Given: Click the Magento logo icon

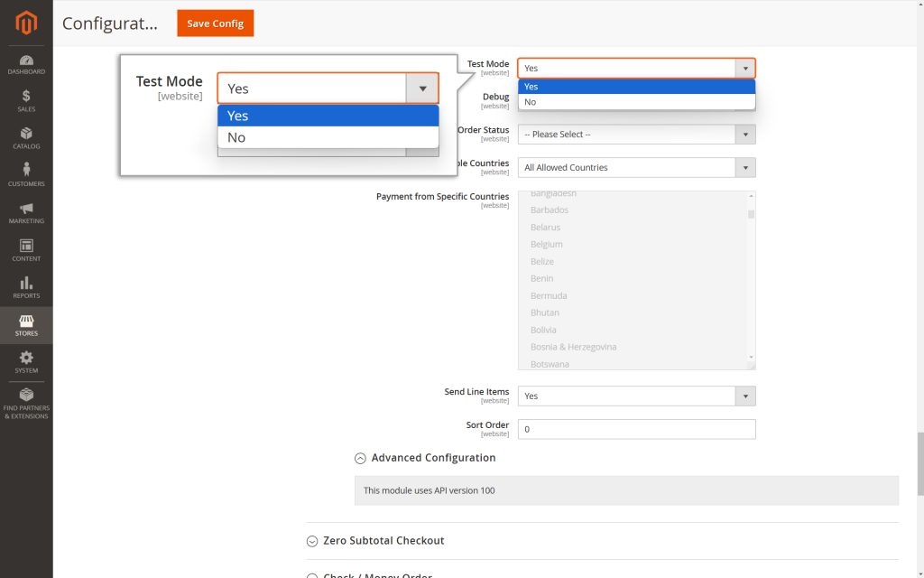Looking at the screenshot, I should coord(26,23).
